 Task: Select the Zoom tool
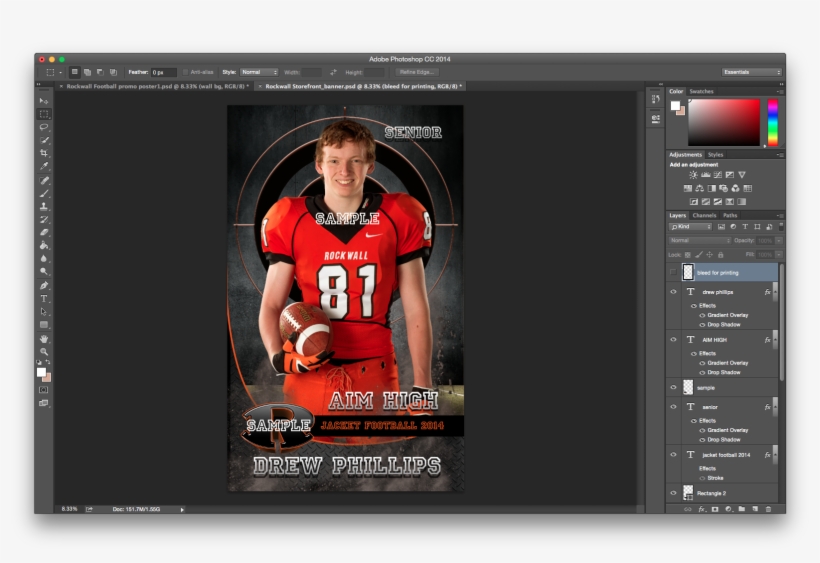click(44, 352)
